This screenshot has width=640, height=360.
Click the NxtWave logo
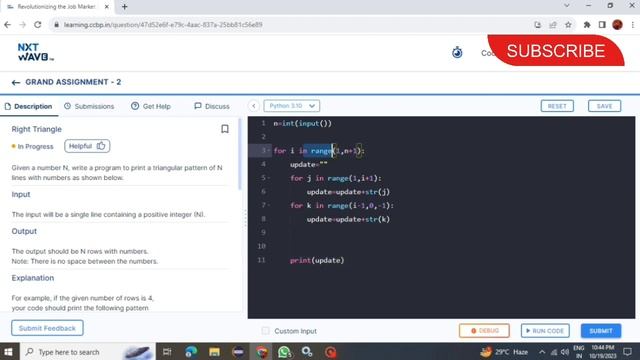tap(36, 52)
